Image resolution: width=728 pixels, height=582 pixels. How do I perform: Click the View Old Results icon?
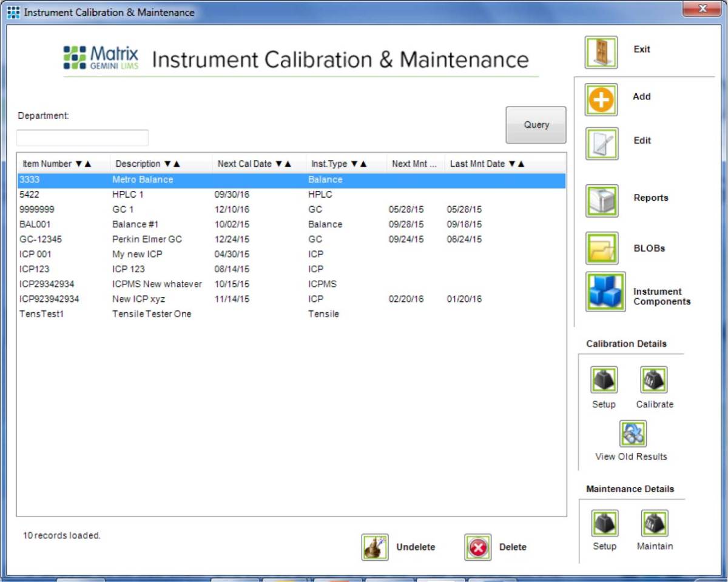[x=633, y=433]
